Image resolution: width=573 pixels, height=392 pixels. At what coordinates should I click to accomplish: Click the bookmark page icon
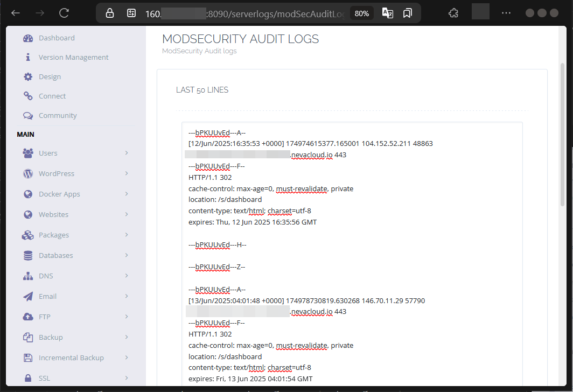408,13
